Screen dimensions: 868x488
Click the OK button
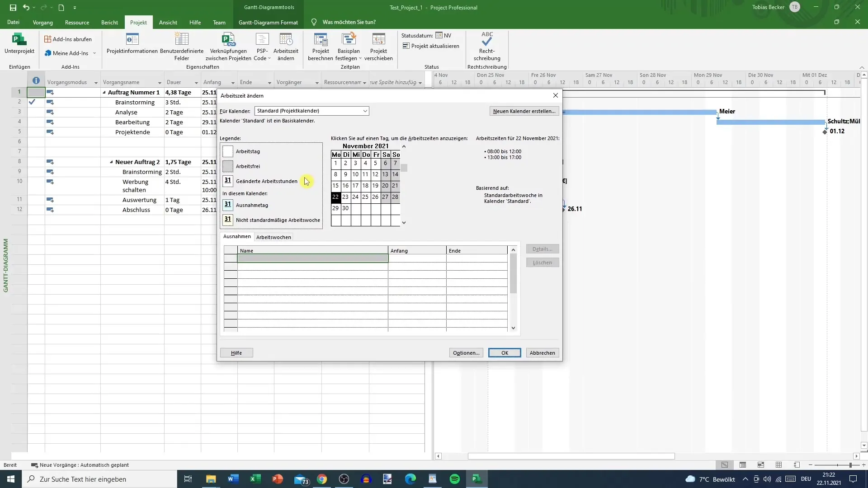(x=505, y=353)
